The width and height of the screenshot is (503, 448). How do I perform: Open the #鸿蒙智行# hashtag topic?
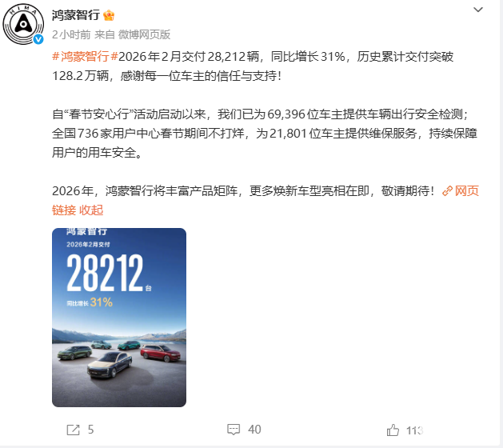[85, 57]
